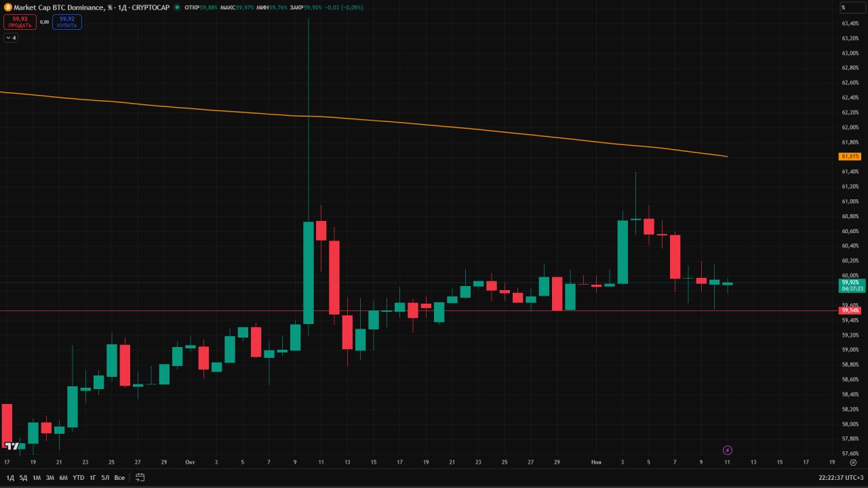Click the ОТКР open value 59,88%
This screenshot has height=488, width=868.
point(208,7)
